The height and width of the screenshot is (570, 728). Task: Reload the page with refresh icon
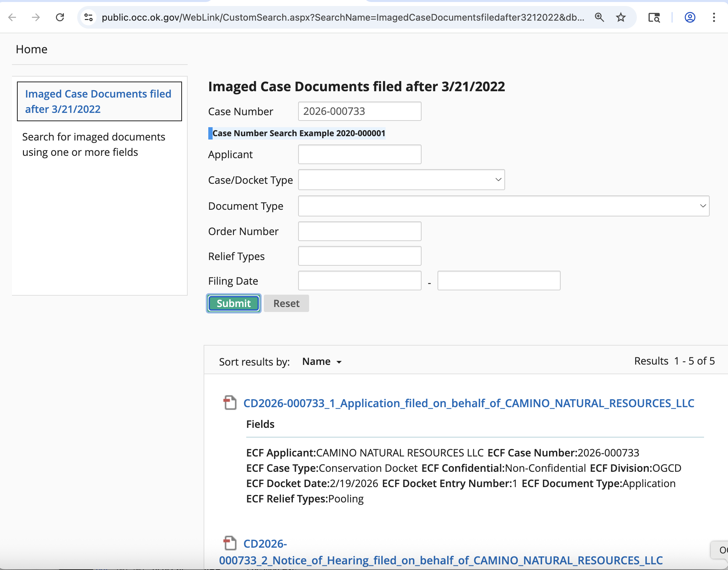[x=60, y=17]
